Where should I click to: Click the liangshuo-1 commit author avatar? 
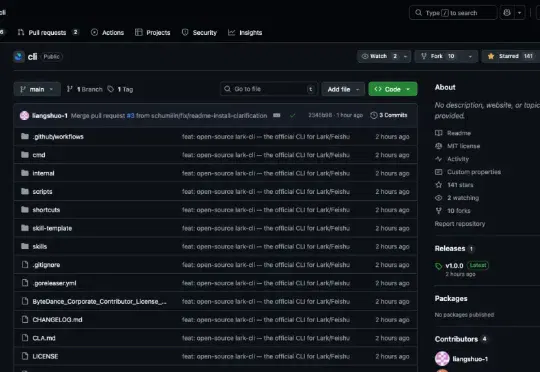tap(24, 115)
